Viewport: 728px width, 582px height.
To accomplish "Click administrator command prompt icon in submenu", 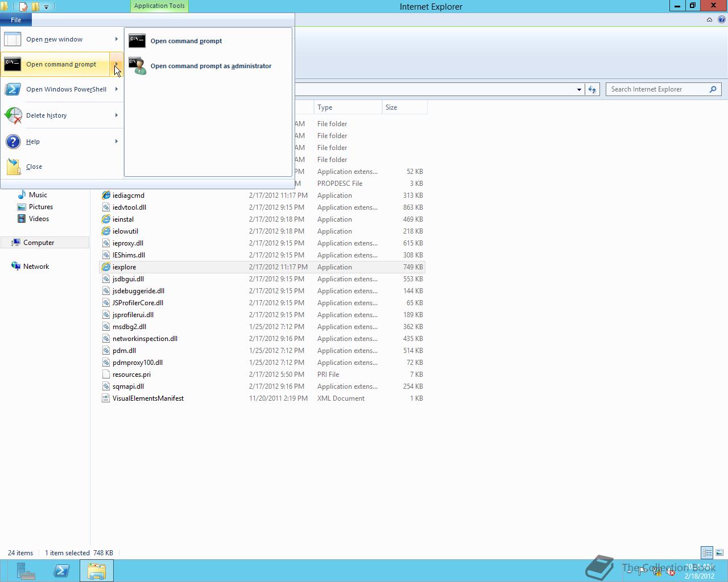I will point(137,66).
